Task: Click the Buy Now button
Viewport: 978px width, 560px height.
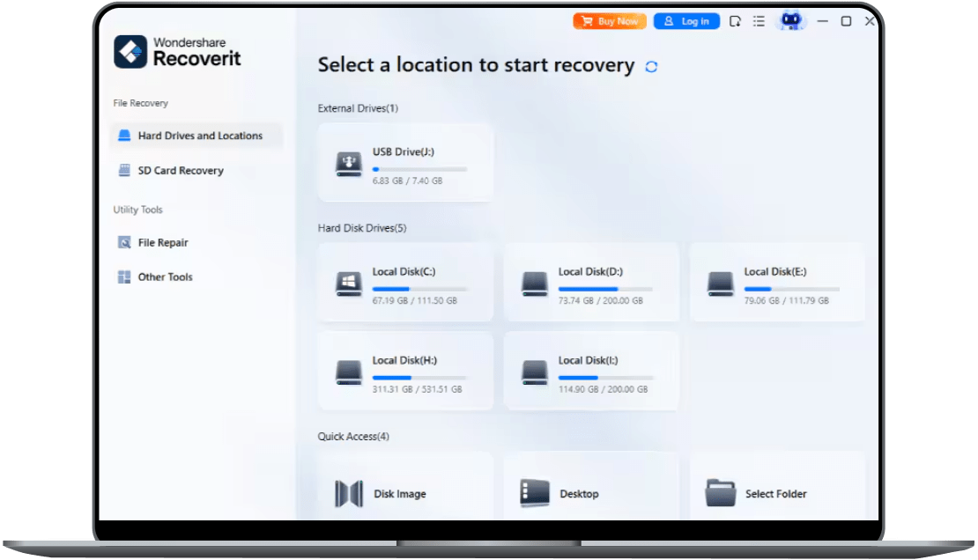Action: click(610, 21)
